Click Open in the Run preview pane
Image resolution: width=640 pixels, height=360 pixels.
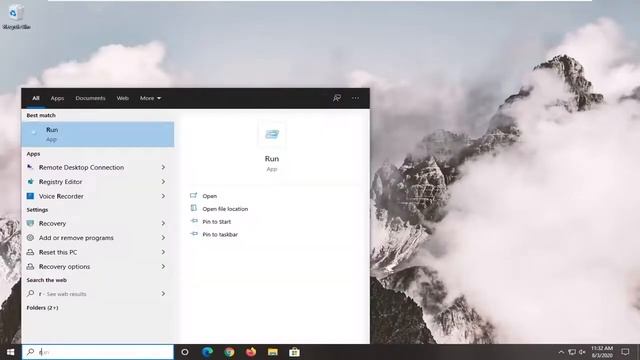point(209,196)
